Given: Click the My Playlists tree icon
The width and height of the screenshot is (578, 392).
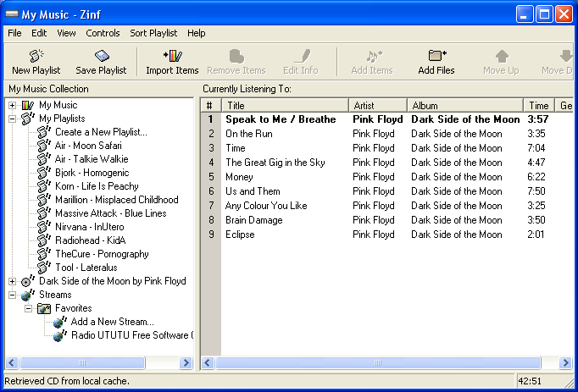Looking at the screenshot, I should pyautogui.click(x=28, y=119).
